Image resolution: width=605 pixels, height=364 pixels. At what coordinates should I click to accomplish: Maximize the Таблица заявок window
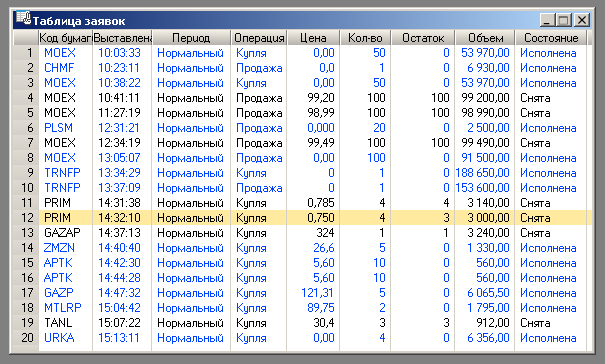(x=564, y=20)
